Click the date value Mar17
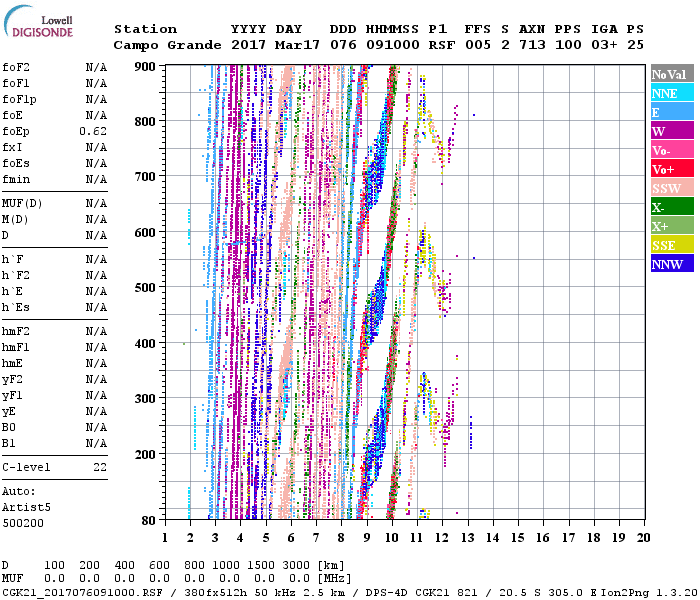The width and height of the screenshot is (700, 600). [x=297, y=45]
